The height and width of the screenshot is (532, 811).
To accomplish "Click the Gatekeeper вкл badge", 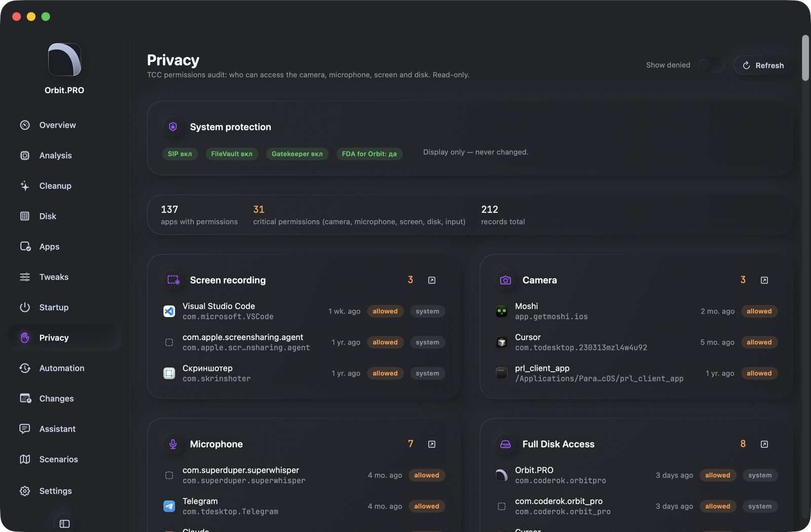I will point(297,154).
